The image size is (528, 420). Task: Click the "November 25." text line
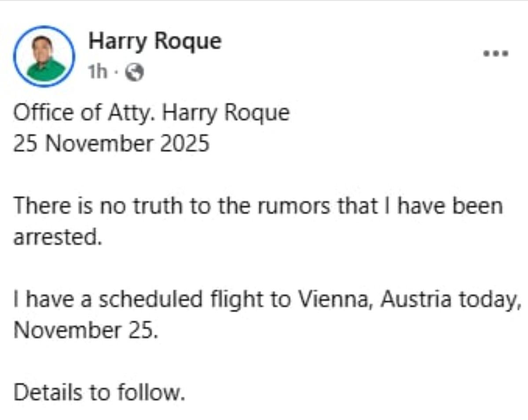[x=86, y=330]
